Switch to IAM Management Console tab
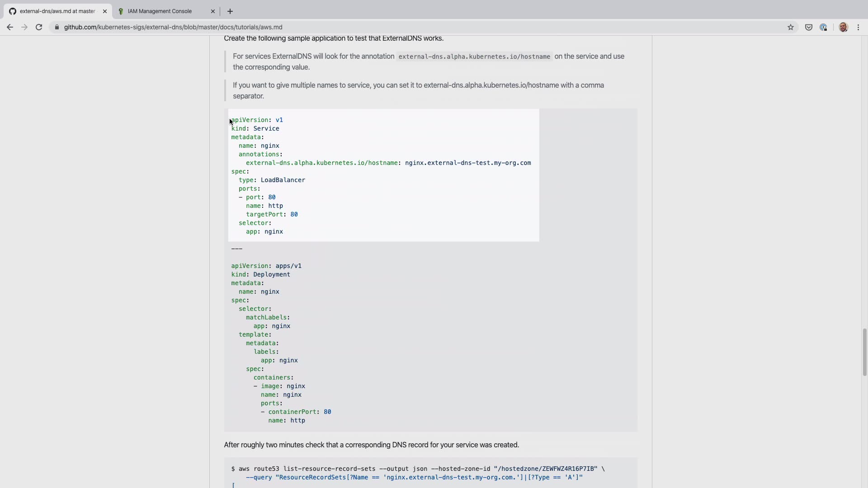The width and height of the screenshot is (868, 488). pos(160,11)
